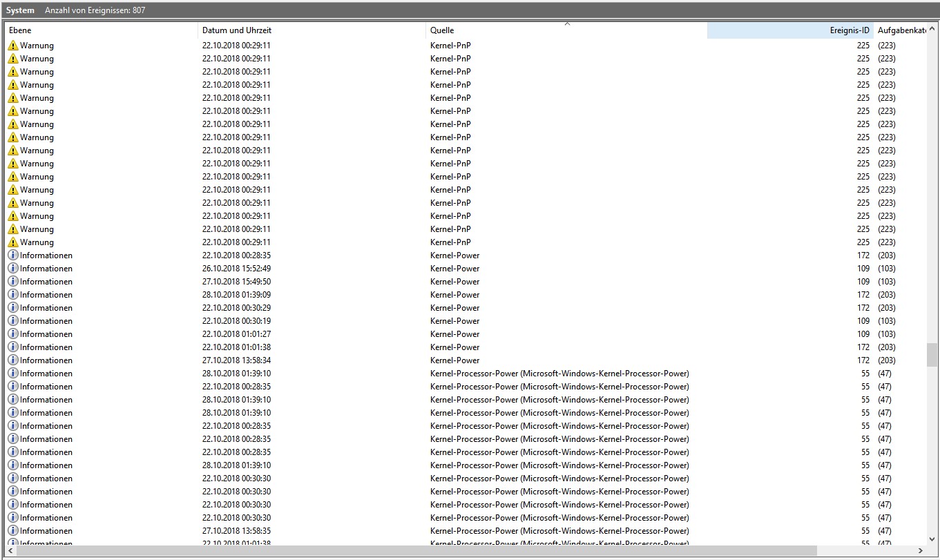Click the vertical scrollbar up arrow
Image resolution: width=940 pixels, height=560 pixels.
pyautogui.click(x=932, y=28)
